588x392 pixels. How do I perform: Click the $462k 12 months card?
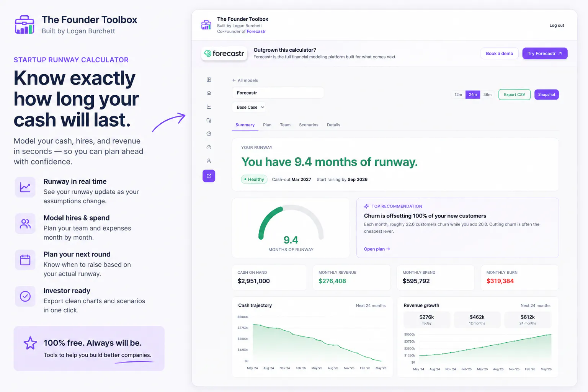477,320
